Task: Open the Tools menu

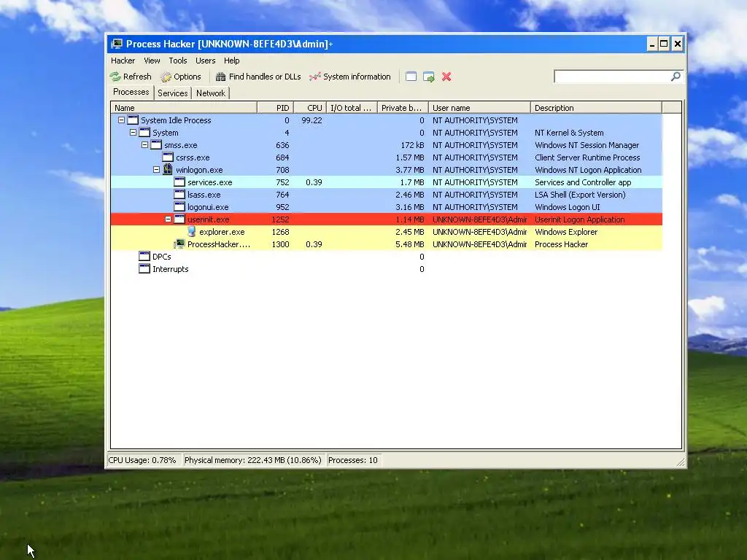Action: click(178, 61)
